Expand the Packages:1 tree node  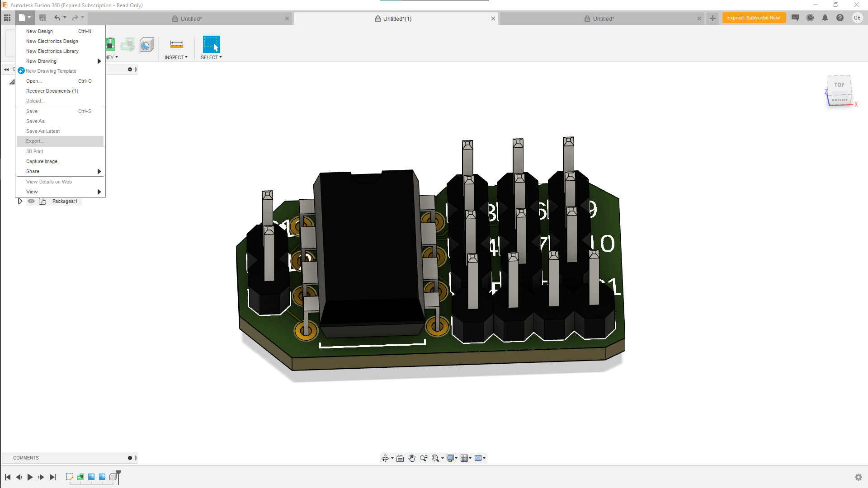point(20,201)
